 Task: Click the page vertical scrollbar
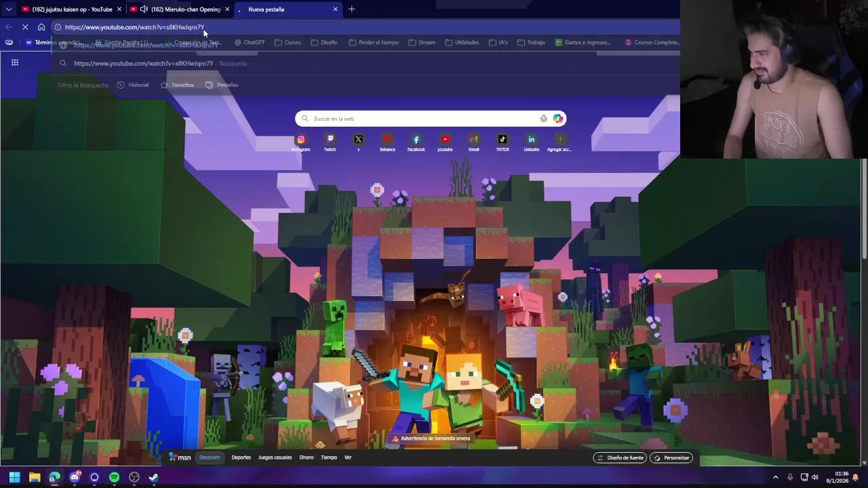(x=864, y=210)
